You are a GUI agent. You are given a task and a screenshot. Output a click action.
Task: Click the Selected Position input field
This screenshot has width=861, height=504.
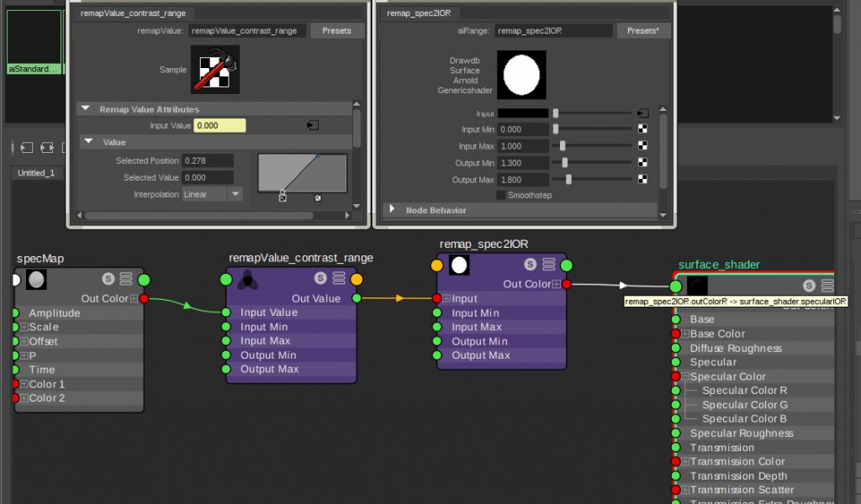[207, 160]
